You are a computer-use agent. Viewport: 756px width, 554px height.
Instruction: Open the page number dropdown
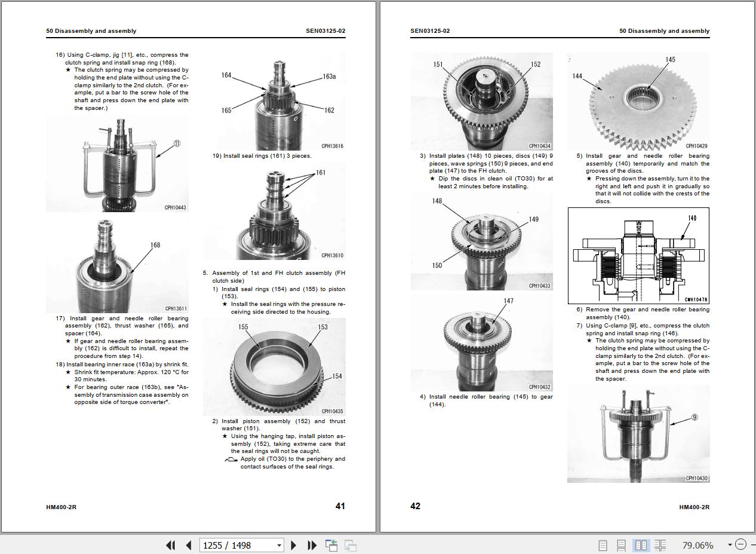pos(279,545)
